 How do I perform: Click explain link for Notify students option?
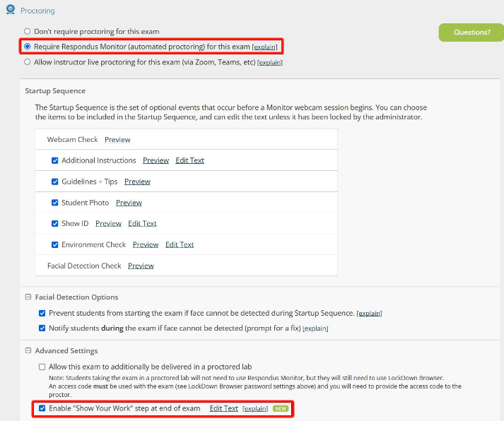click(x=315, y=328)
